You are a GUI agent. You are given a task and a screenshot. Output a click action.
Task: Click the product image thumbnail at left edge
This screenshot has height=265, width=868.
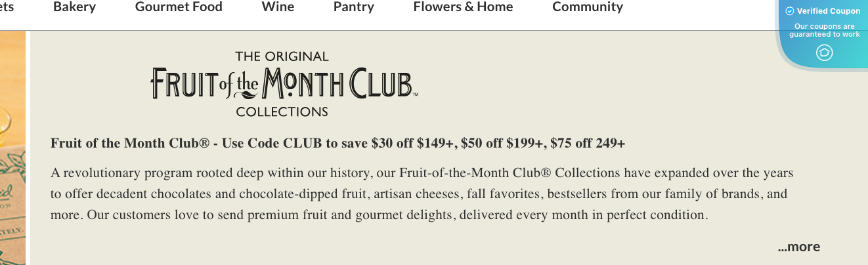click(x=12, y=148)
